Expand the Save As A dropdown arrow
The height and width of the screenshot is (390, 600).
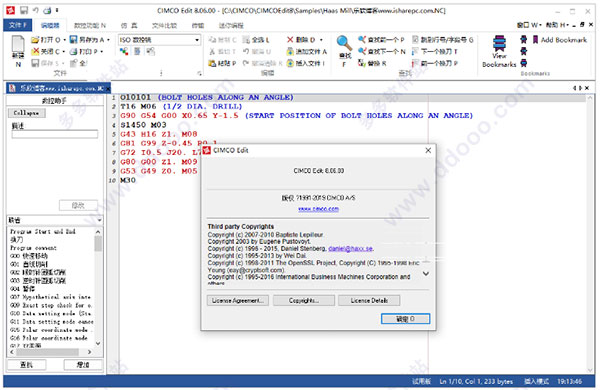pyautogui.click(x=108, y=40)
